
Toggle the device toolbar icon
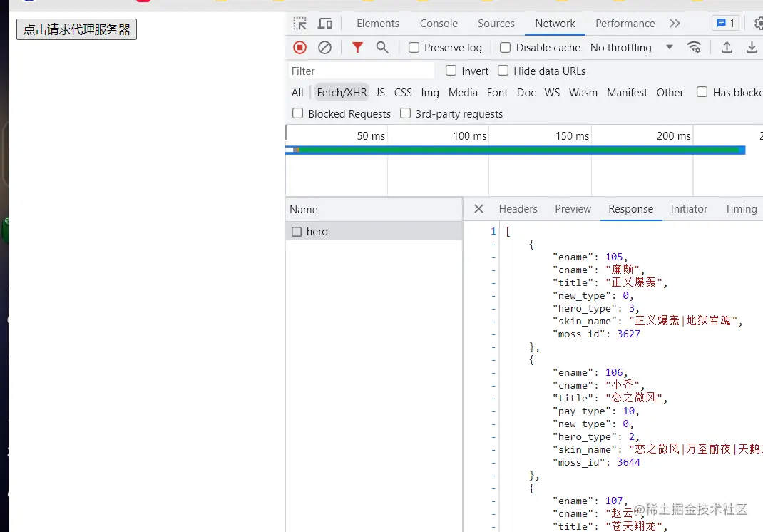tap(324, 24)
